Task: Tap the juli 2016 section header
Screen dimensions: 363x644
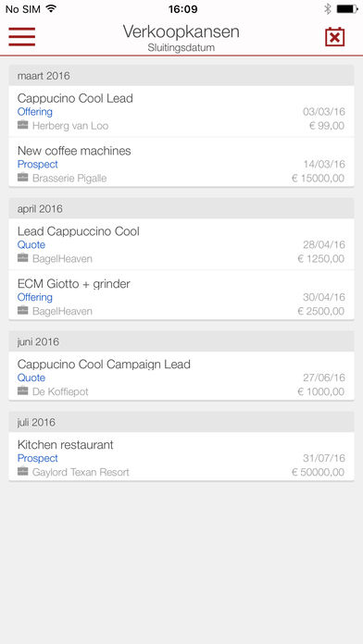Action: (x=181, y=422)
